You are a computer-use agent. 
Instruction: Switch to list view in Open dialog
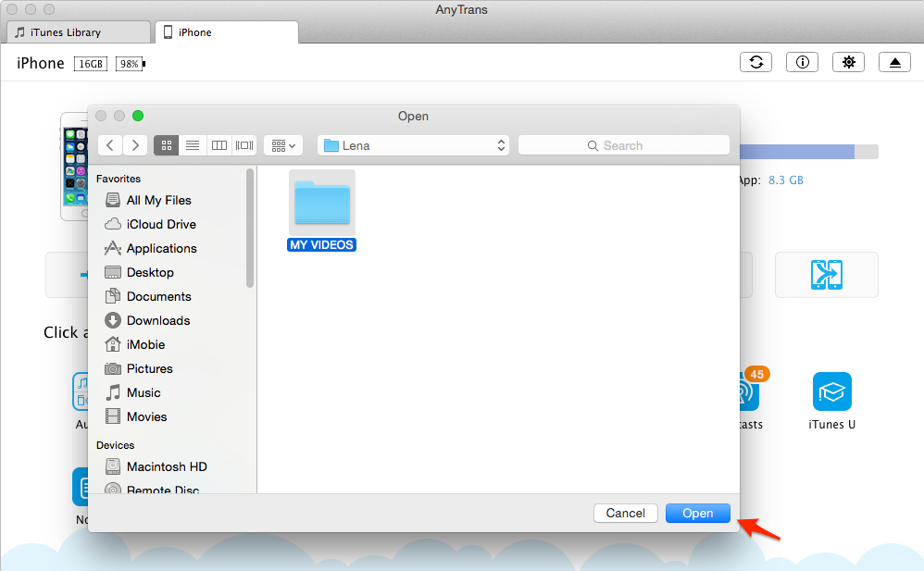192,145
